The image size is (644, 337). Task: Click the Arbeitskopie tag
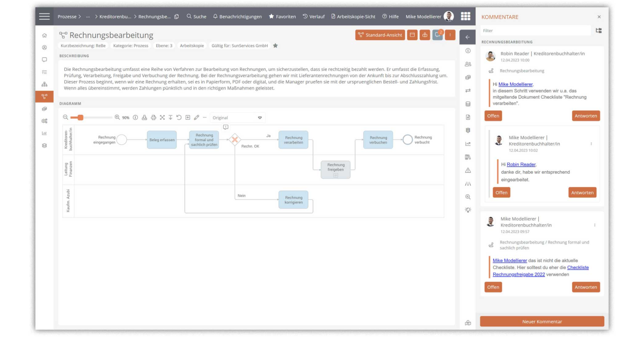(192, 46)
